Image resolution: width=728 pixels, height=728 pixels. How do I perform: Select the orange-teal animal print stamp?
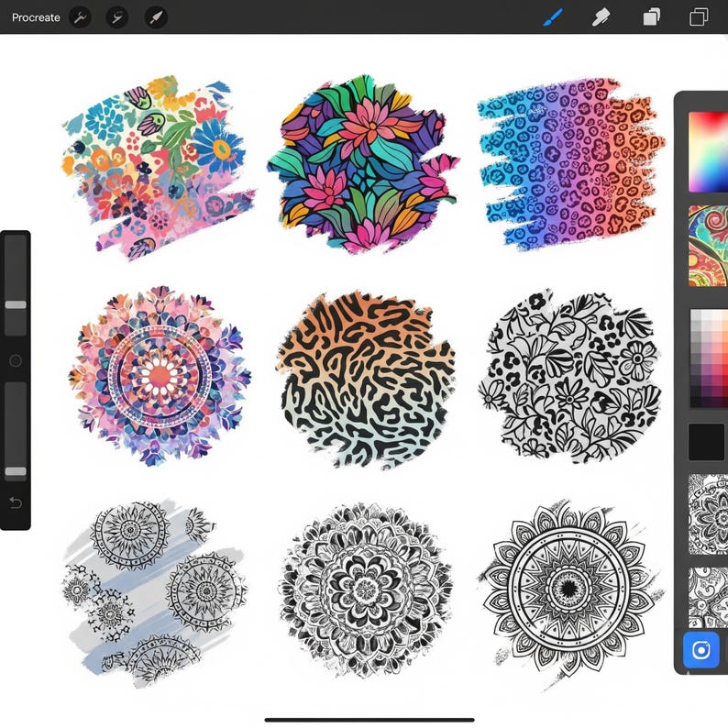[x=366, y=380]
